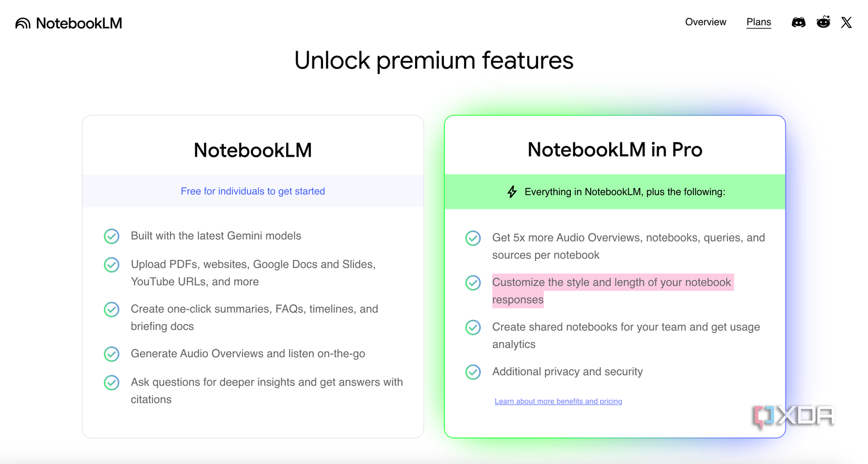Click checkmark beside 5x more Audio Overviews

(x=473, y=238)
